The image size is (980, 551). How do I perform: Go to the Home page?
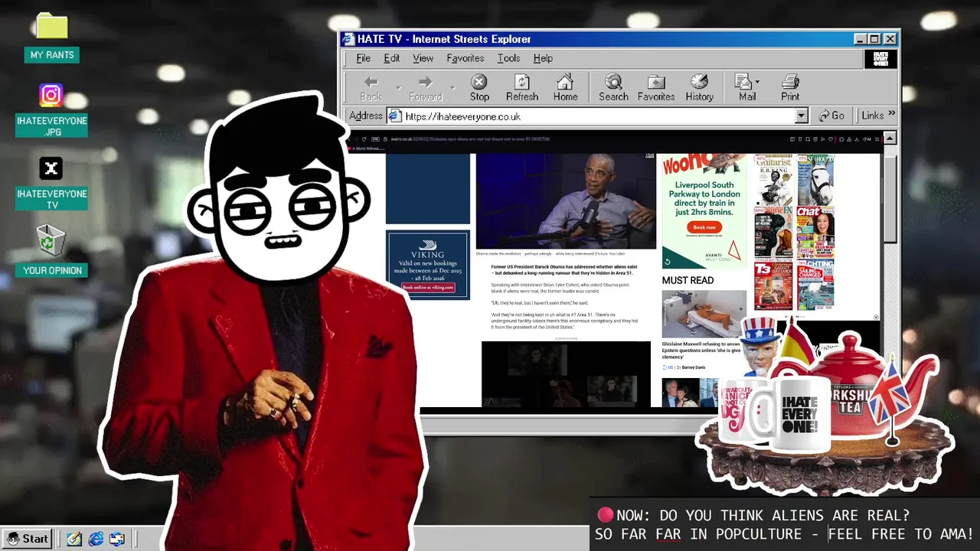[565, 88]
